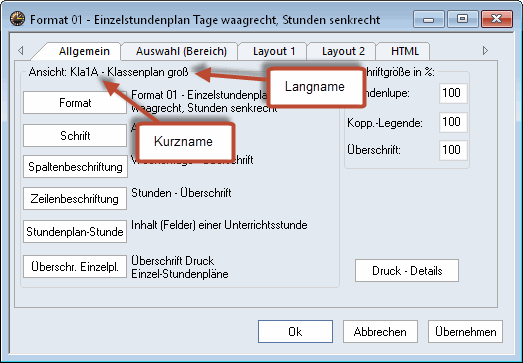Click the Kopp.-Legende size field
This screenshot has width=523, height=363.
pos(453,122)
